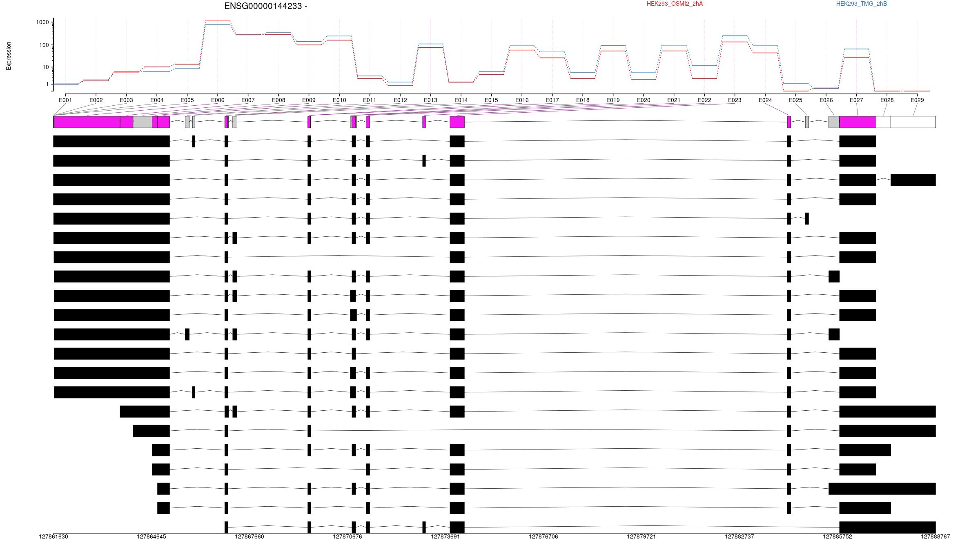The width and height of the screenshot is (980, 543).
Task: Click the E001 exon bin label
Action: pyautogui.click(x=65, y=100)
